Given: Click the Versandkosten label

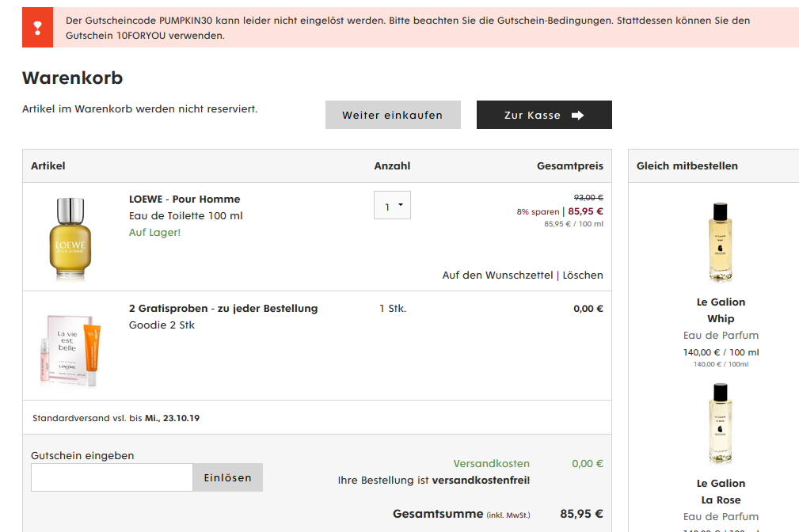Looking at the screenshot, I should 491,464.
